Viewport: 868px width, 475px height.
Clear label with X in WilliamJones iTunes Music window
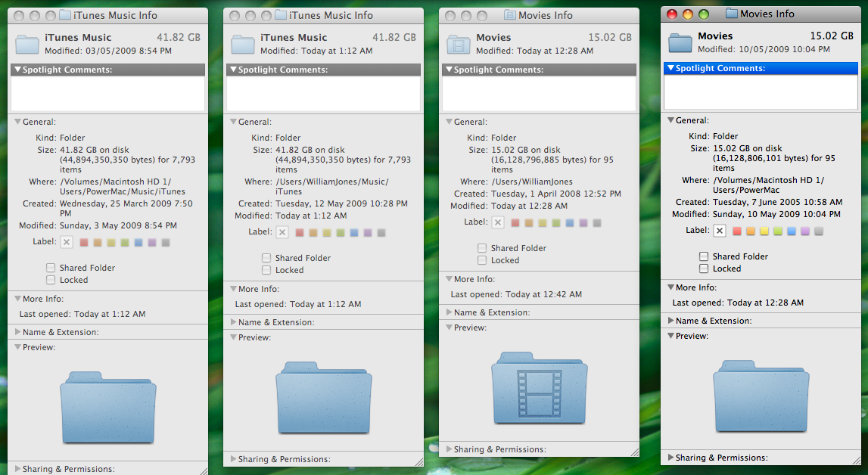pos(282,232)
